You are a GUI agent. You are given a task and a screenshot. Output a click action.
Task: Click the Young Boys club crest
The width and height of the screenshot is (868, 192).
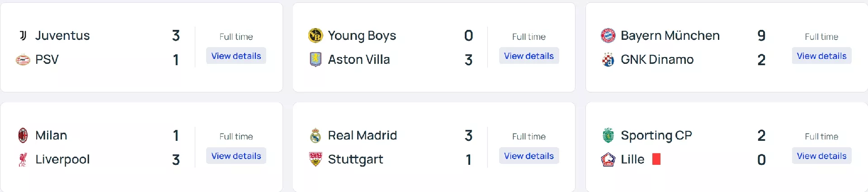(316, 35)
